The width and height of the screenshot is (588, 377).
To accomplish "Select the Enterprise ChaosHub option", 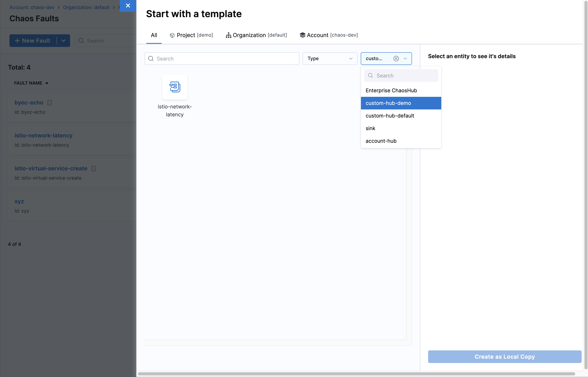I will pyautogui.click(x=391, y=90).
